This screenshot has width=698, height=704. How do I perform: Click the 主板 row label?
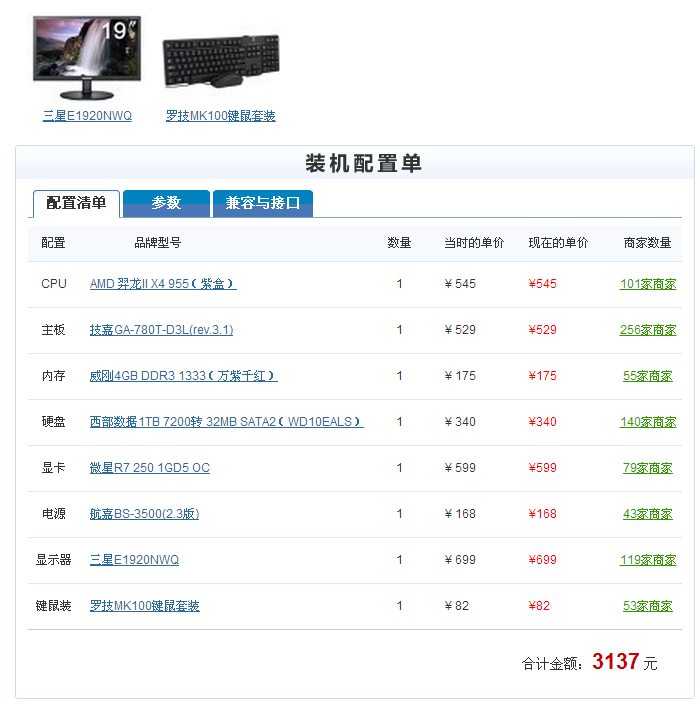pos(53,330)
